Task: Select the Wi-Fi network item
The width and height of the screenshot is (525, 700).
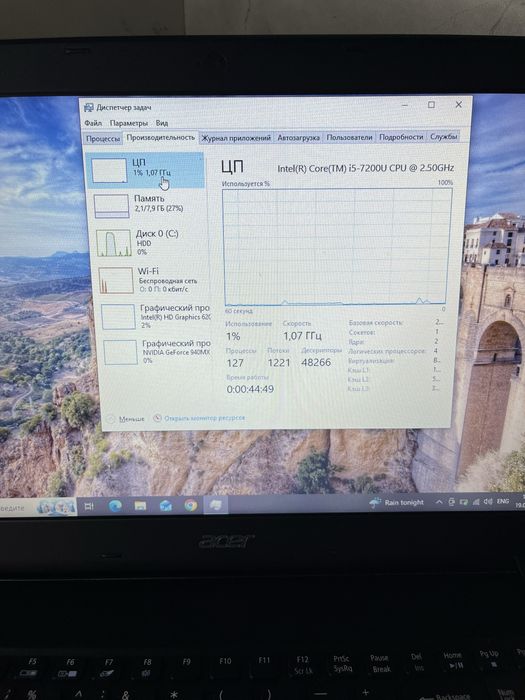Action: [x=151, y=280]
